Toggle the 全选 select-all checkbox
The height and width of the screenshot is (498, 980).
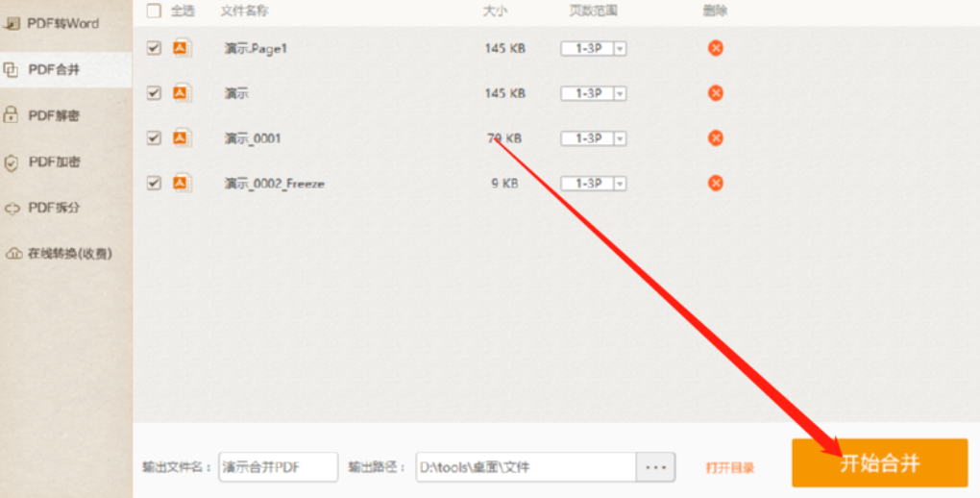(154, 11)
